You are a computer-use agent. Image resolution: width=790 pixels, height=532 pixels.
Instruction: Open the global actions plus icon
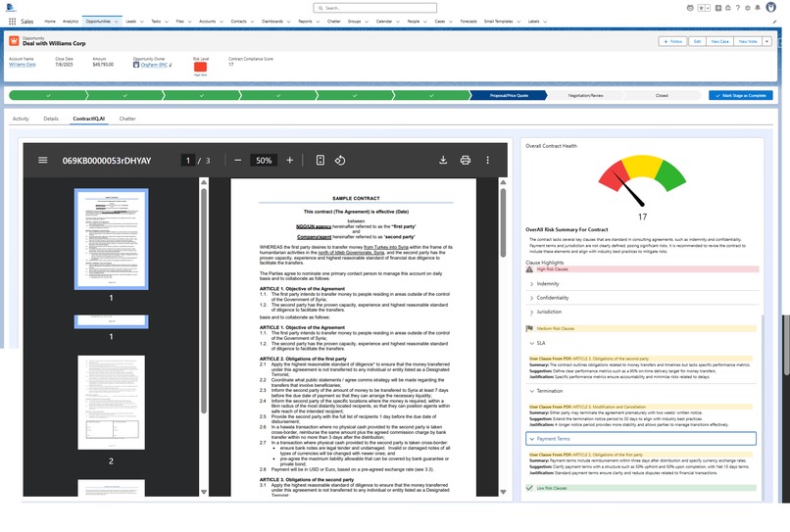(718, 8)
